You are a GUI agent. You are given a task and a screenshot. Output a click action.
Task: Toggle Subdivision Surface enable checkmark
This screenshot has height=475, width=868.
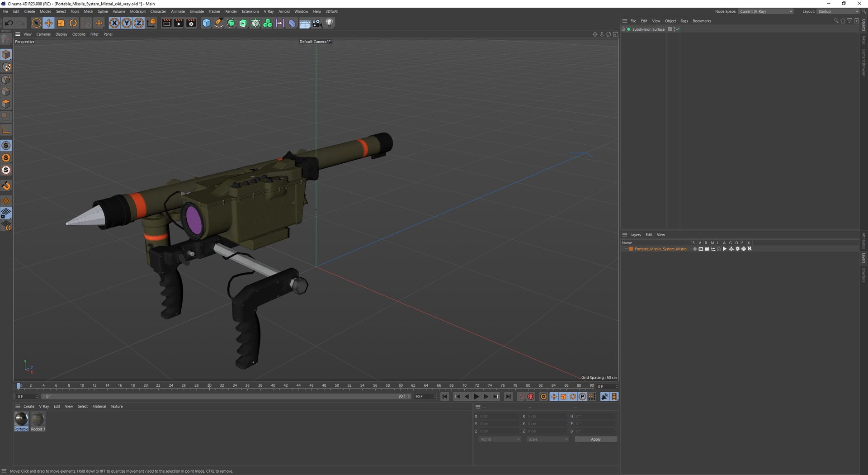[678, 29]
